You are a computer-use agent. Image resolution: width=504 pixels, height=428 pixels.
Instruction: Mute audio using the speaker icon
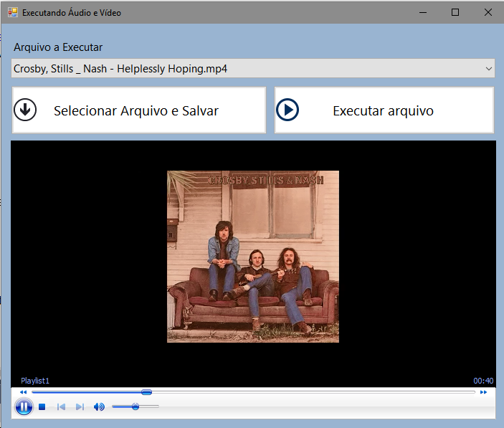pyautogui.click(x=99, y=407)
